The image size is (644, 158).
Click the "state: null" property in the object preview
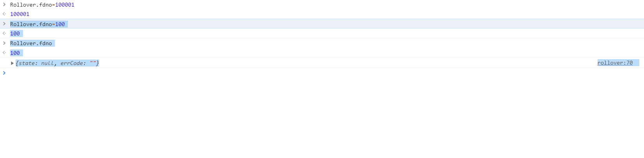coord(36,63)
